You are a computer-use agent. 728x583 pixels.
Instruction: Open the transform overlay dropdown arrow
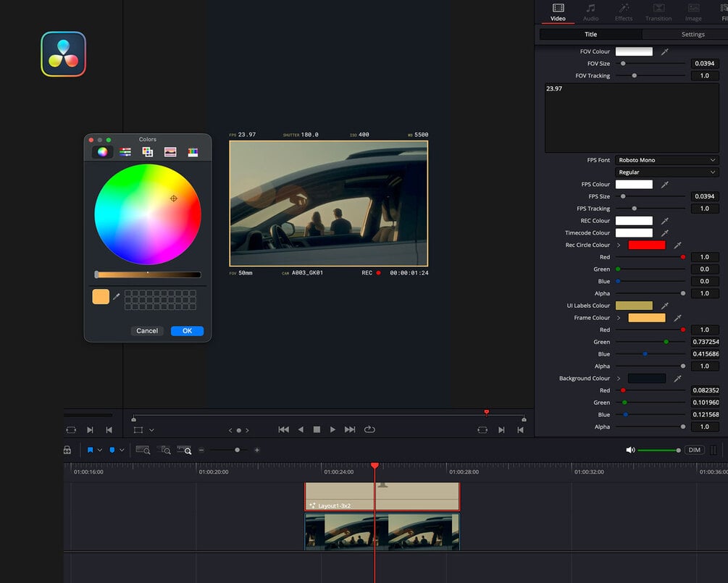tap(152, 430)
